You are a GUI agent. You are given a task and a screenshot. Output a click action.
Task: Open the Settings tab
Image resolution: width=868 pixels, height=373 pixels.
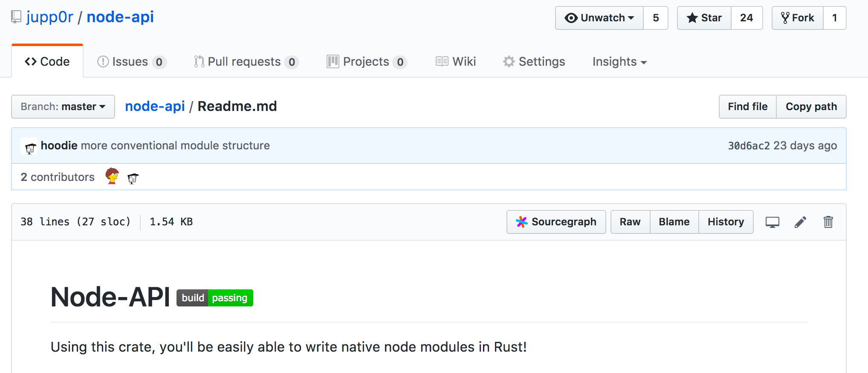click(x=534, y=62)
